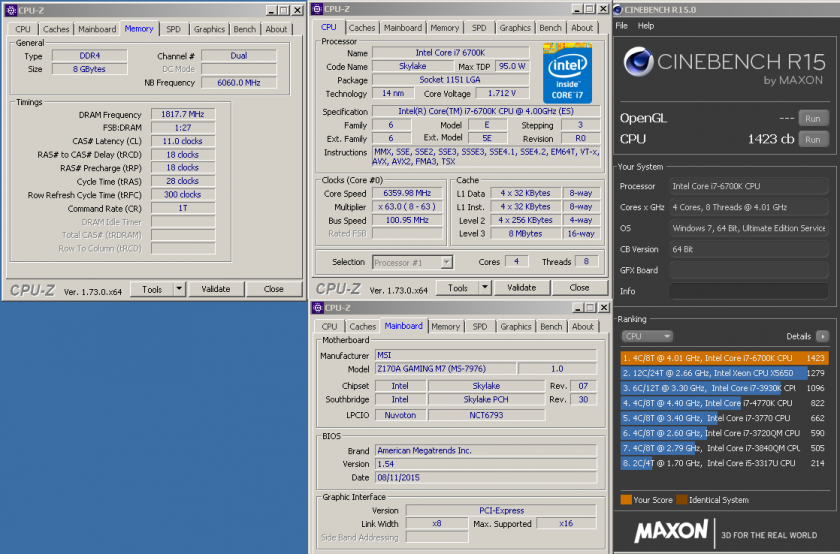
Task: Minimize the Memory CPU-Z window
Action: point(272,10)
